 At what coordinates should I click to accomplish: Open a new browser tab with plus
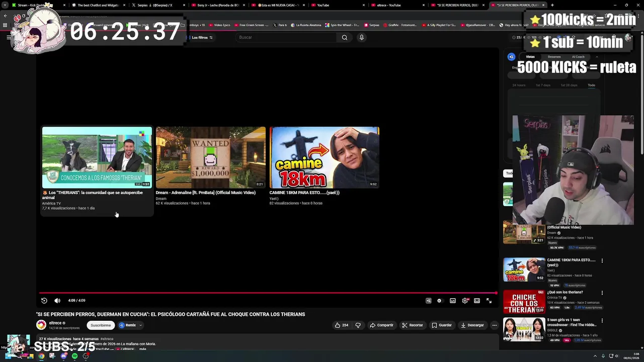click(552, 5)
